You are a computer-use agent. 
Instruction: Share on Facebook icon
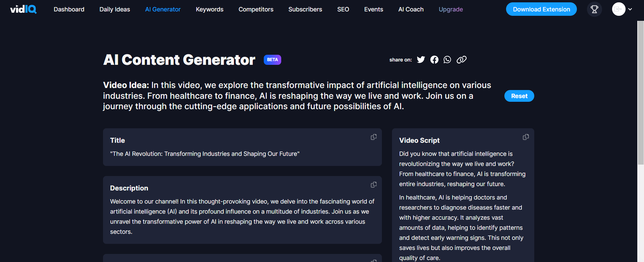434,59
